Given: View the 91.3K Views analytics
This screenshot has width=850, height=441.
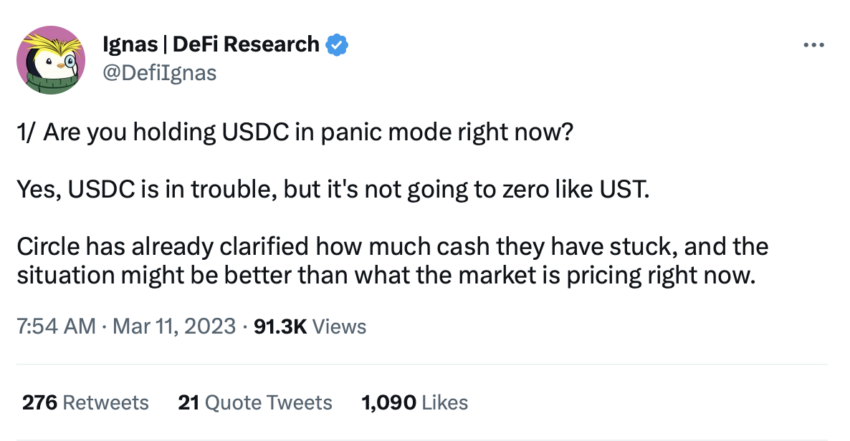Looking at the screenshot, I should 310,327.
